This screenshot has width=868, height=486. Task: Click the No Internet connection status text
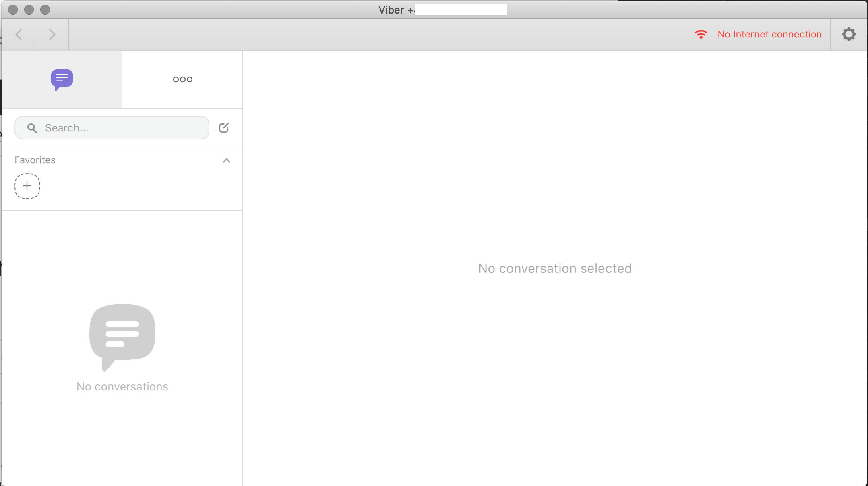(769, 34)
